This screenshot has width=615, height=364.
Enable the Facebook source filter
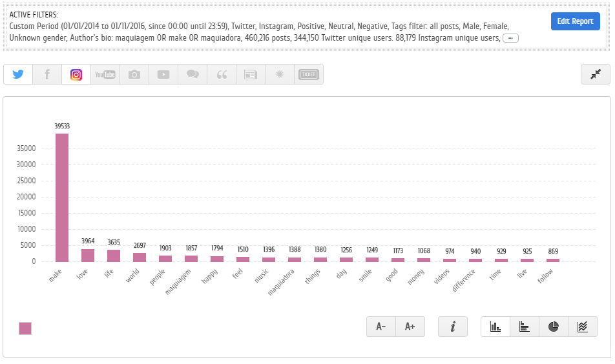[x=47, y=74]
